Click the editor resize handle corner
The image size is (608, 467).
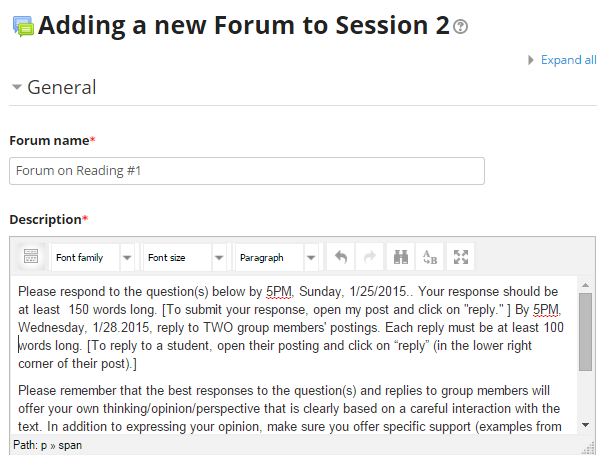(x=589, y=448)
